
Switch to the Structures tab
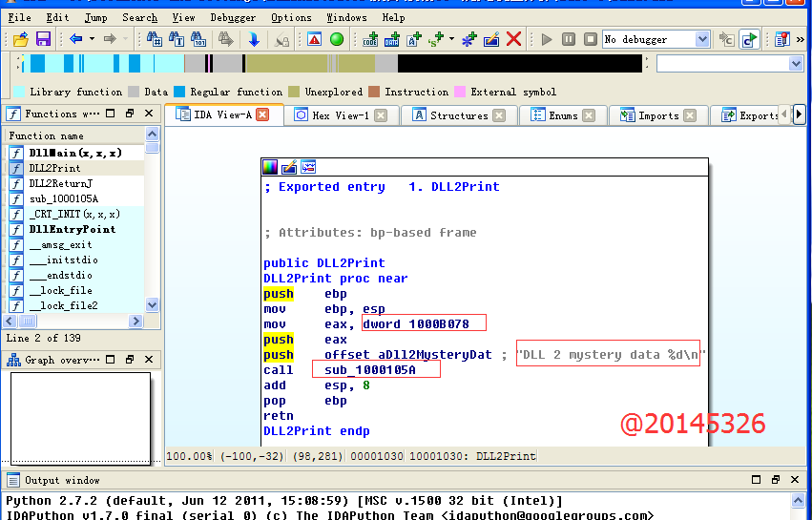[x=458, y=115]
